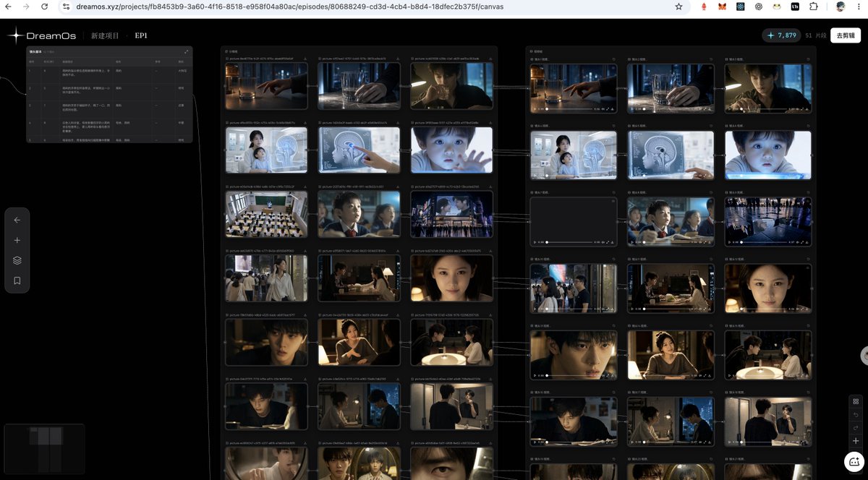Click the redo icon at bottom right
The width and height of the screenshot is (868, 480).
[x=856, y=427]
